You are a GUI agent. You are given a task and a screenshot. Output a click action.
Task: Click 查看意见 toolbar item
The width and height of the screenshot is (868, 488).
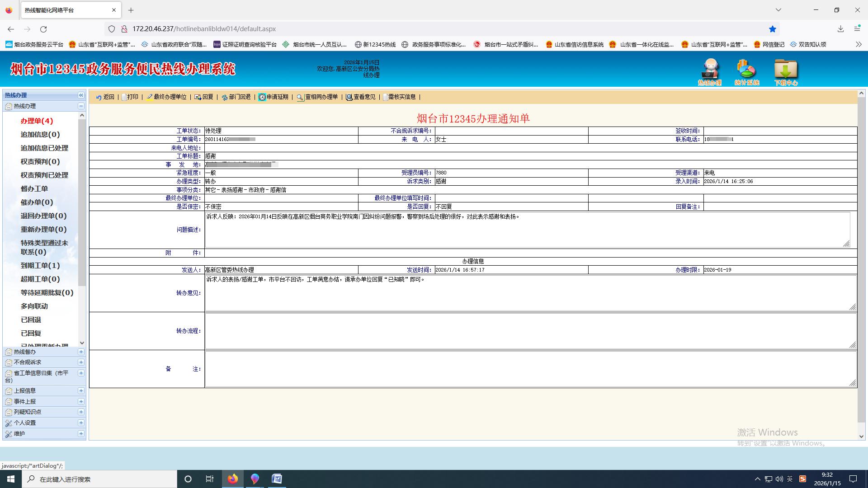click(x=360, y=97)
